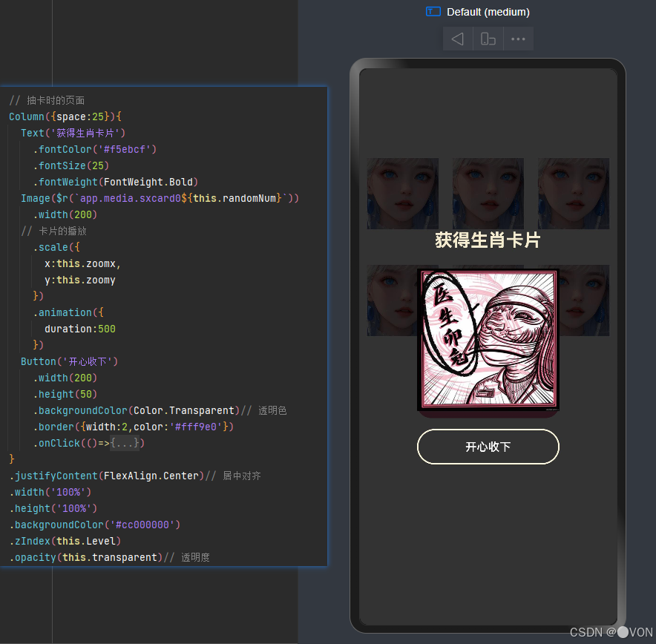The height and width of the screenshot is (644, 656).
Task: Click the 'Default (medium)' label
Action: pyautogui.click(x=488, y=12)
